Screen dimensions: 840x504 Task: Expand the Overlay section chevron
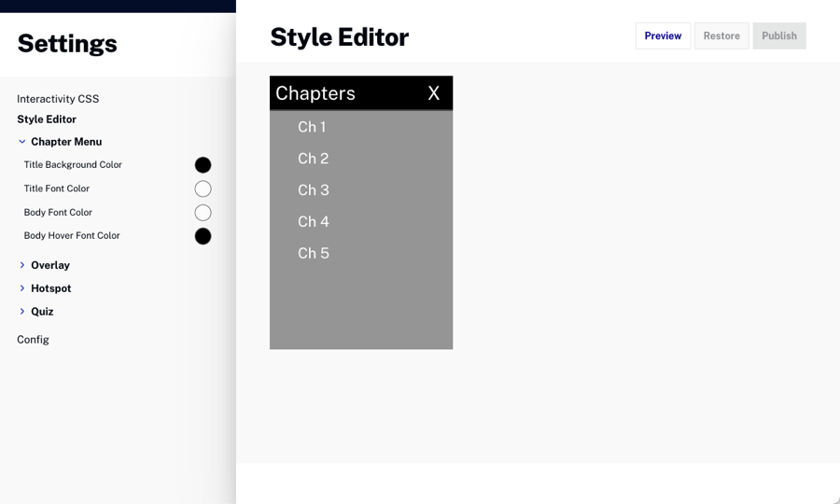pos(22,265)
